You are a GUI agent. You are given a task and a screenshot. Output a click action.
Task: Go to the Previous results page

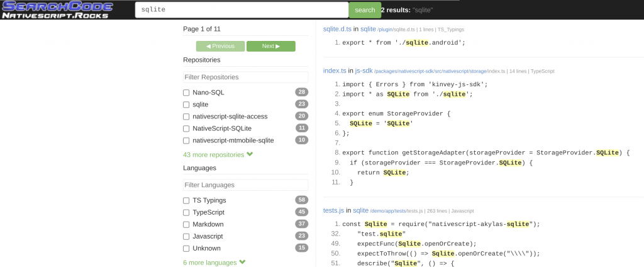221,46
